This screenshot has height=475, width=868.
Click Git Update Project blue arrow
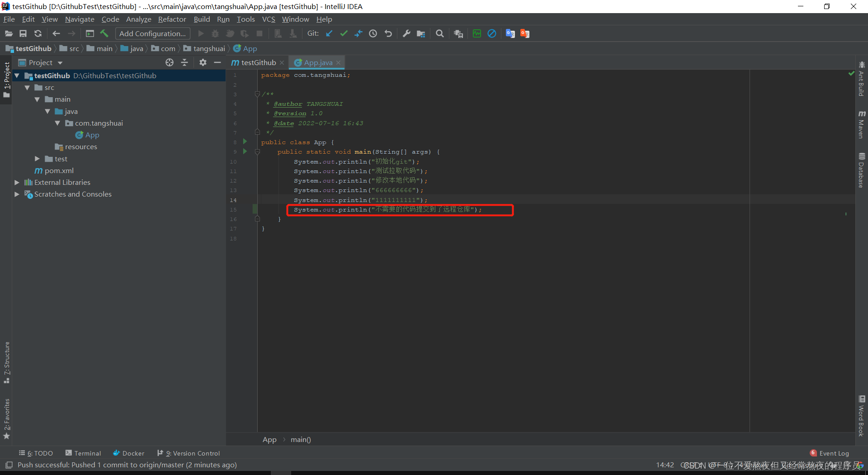(x=329, y=33)
